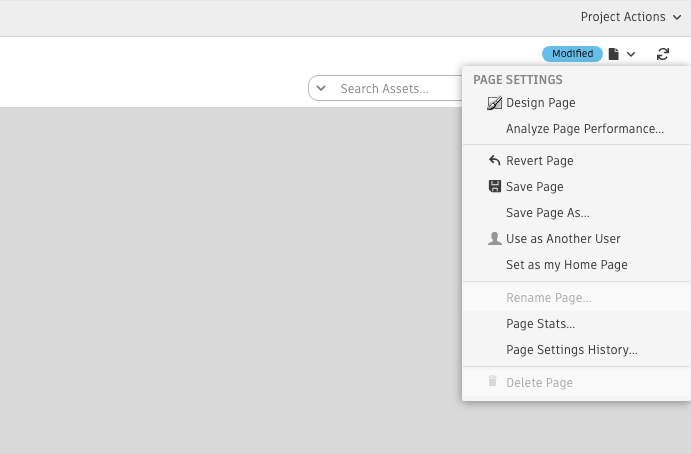Click the Use as Another User label
This screenshot has height=454, width=691.
(563, 238)
